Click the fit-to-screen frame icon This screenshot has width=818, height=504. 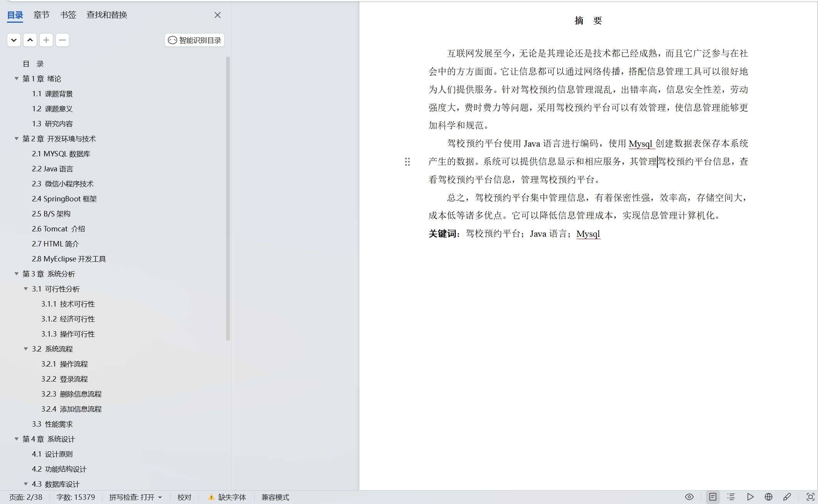(810, 497)
